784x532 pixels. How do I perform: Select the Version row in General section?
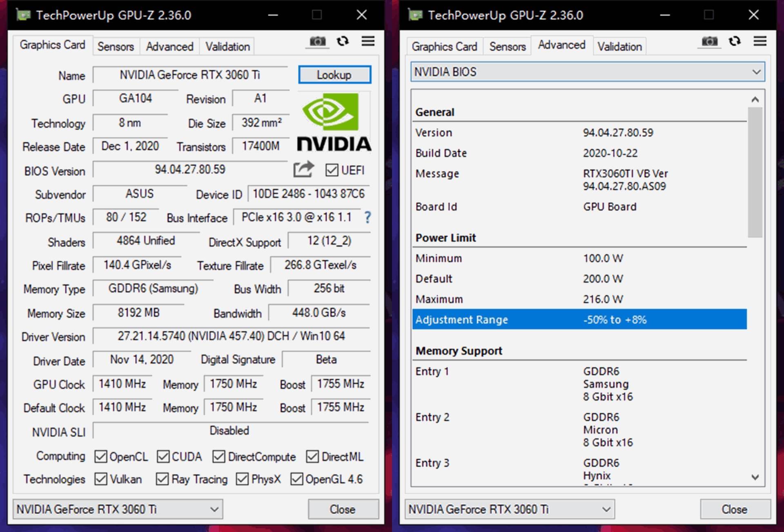click(x=579, y=133)
